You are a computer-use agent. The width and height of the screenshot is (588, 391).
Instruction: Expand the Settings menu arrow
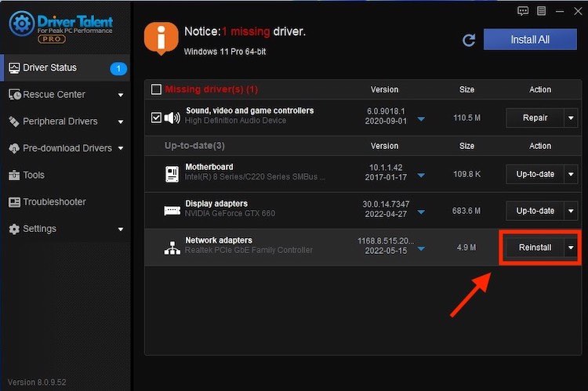121,230
